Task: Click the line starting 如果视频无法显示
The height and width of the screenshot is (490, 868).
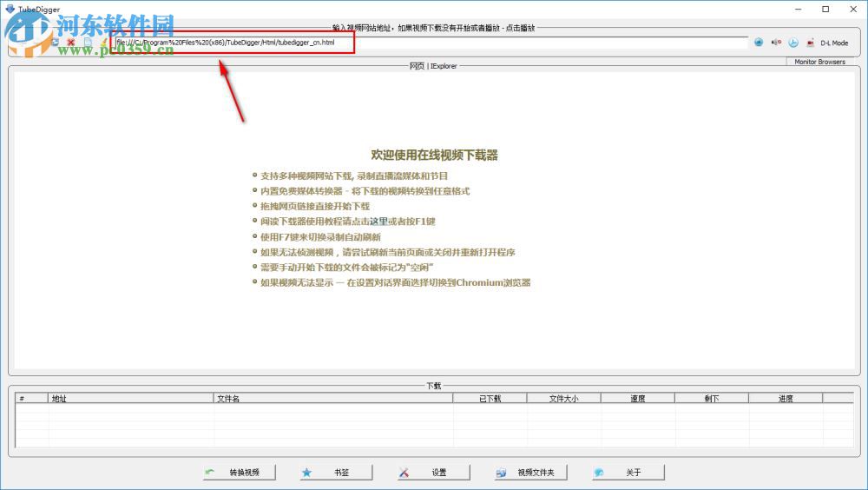Action: 395,282
